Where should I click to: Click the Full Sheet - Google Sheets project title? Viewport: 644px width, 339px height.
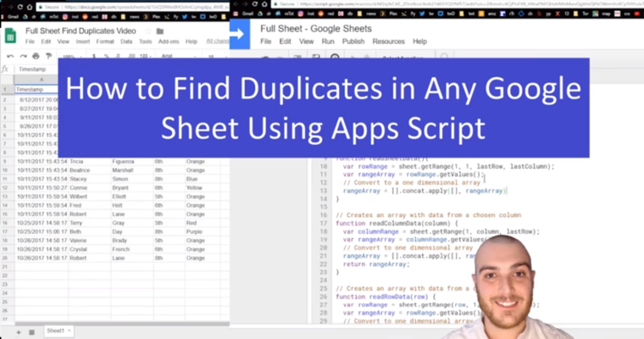click(x=316, y=29)
